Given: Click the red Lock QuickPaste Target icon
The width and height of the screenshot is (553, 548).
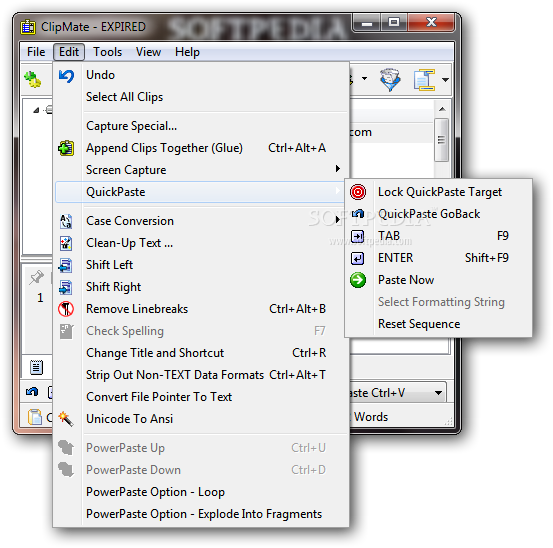Looking at the screenshot, I should [x=358, y=192].
